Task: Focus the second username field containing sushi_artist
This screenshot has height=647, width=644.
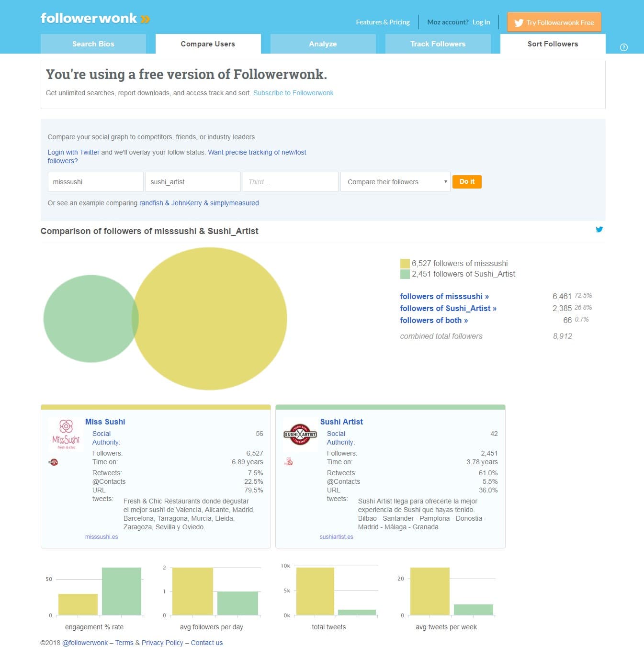Action: 193,182
